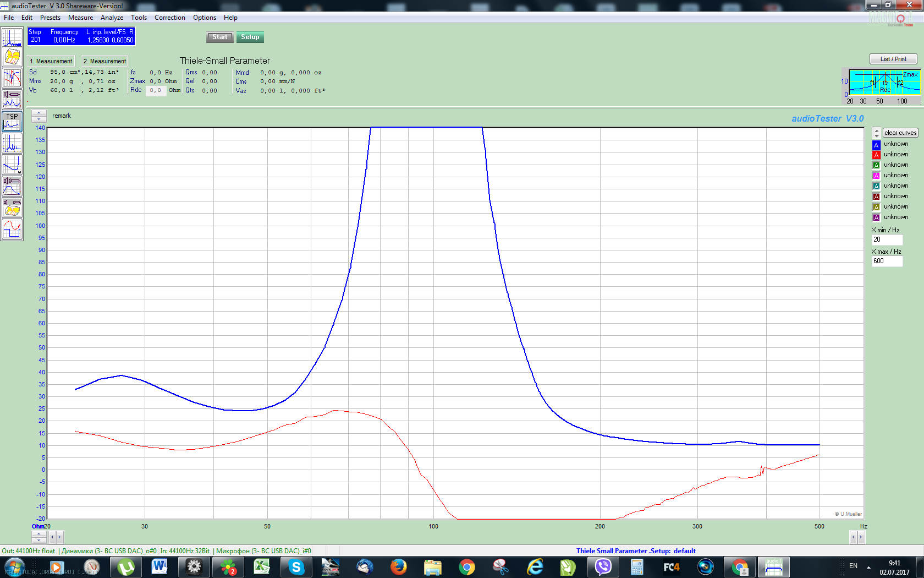Open the spectrum analyzer tool at top of sidebar
924x578 pixels.
click(x=12, y=37)
